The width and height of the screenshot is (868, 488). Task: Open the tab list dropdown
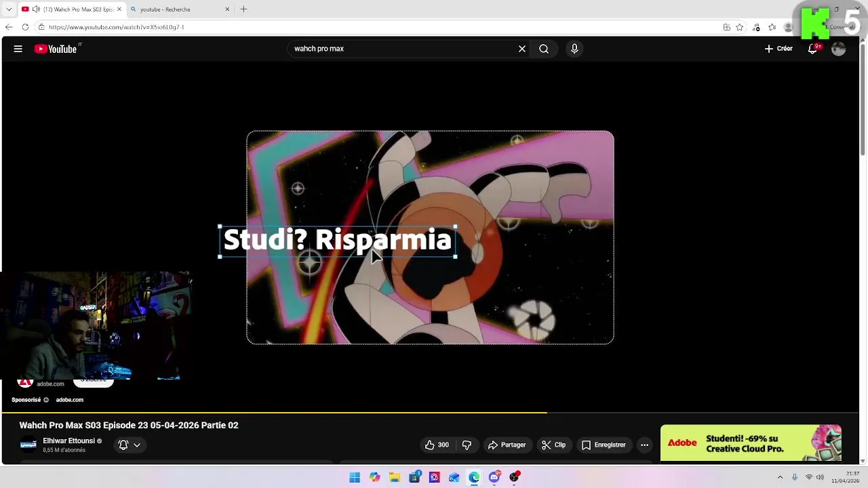(x=9, y=9)
